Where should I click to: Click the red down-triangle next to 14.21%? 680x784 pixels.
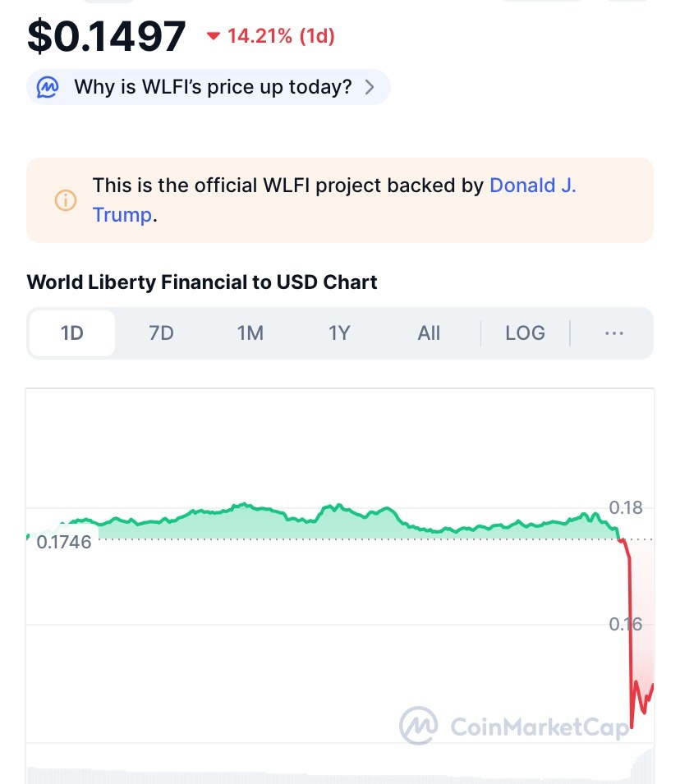pyautogui.click(x=214, y=36)
